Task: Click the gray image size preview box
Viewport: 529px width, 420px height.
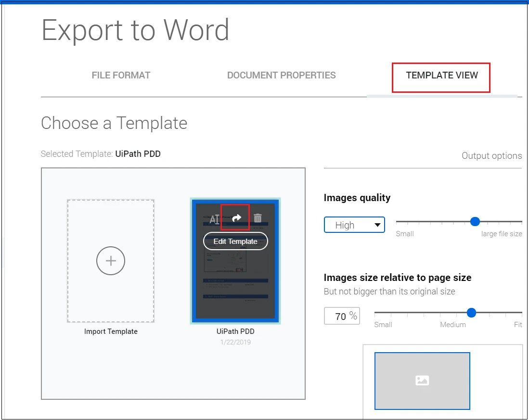Action: point(422,381)
